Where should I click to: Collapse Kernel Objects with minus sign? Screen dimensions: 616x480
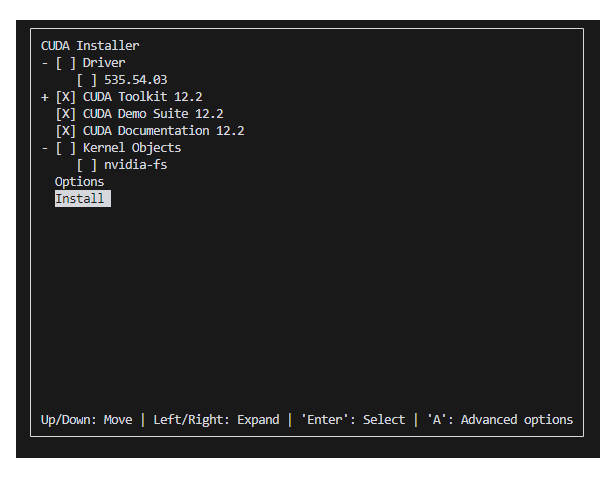click(x=45, y=148)
